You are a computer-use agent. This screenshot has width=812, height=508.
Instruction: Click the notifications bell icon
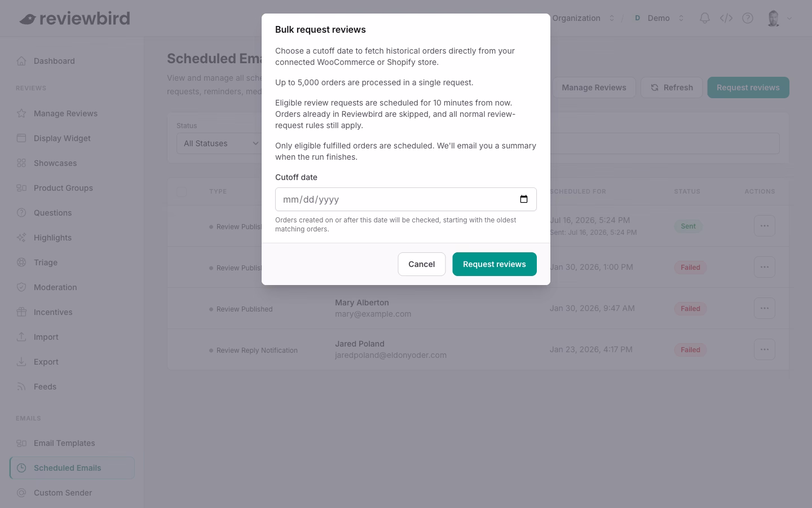705,18
